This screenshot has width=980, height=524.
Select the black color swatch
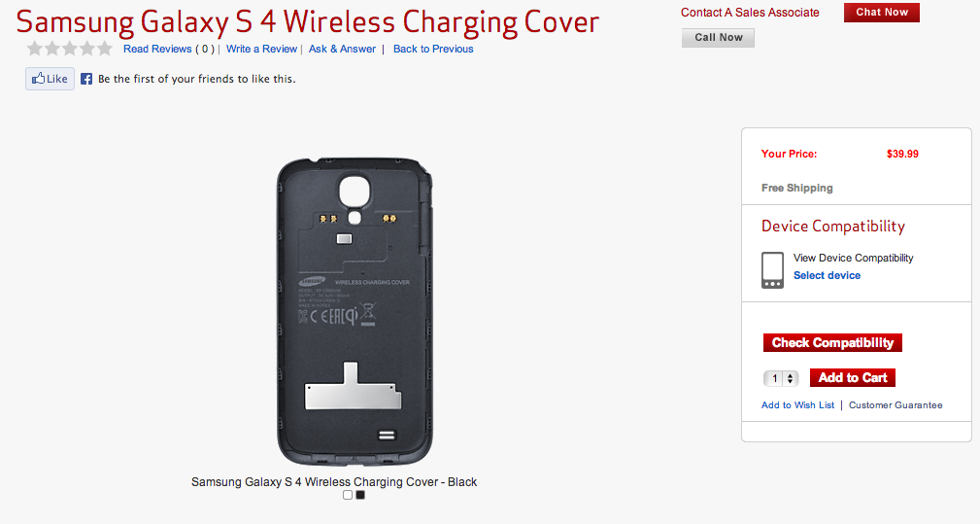pyautogui.click(x=360, y=495)
